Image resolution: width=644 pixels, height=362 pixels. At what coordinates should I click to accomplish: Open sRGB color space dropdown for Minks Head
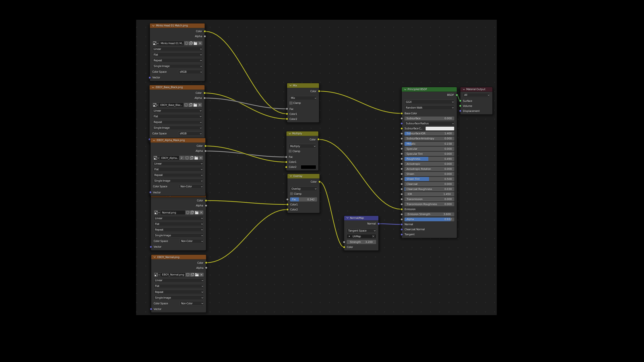(190, 72)
